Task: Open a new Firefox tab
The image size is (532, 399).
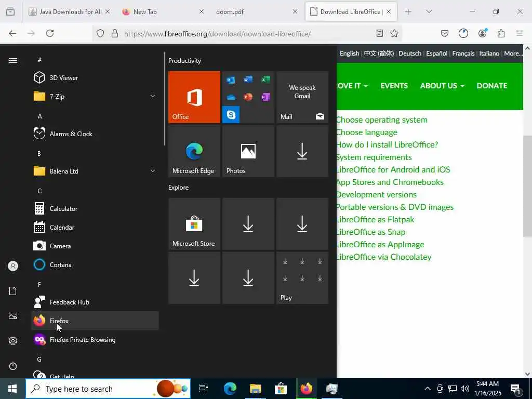Action: [x=408, y=11]
